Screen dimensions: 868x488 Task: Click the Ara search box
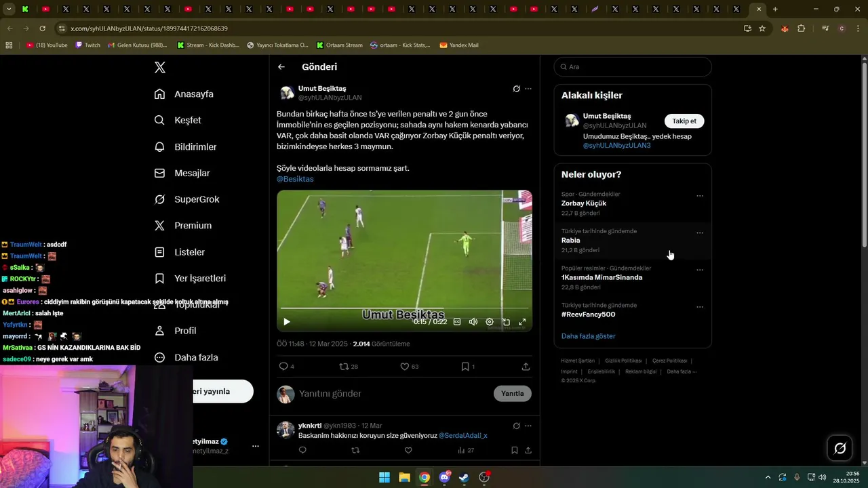(633, 67)
